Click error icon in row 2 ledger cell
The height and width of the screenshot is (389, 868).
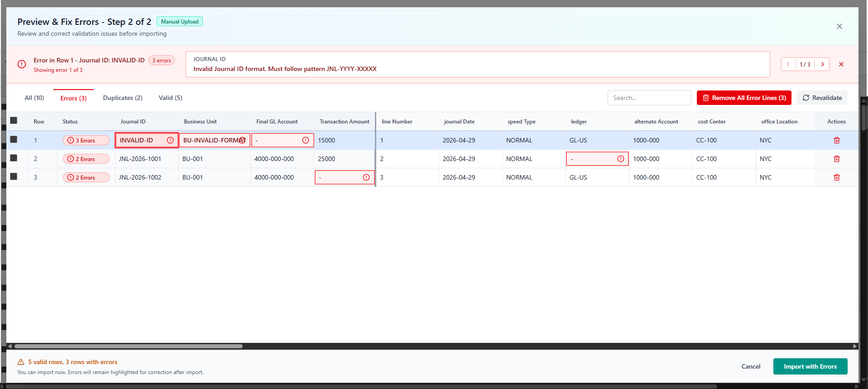[x=620, y=159]
